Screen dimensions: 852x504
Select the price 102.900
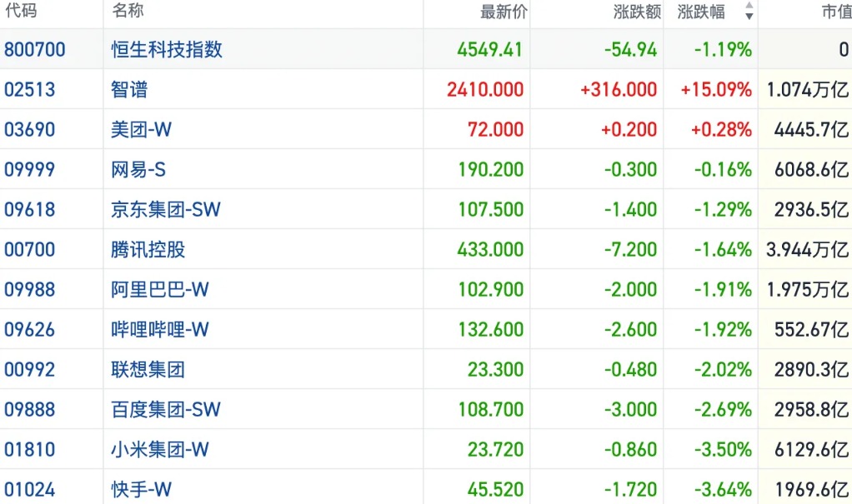(x=491, y=289)
